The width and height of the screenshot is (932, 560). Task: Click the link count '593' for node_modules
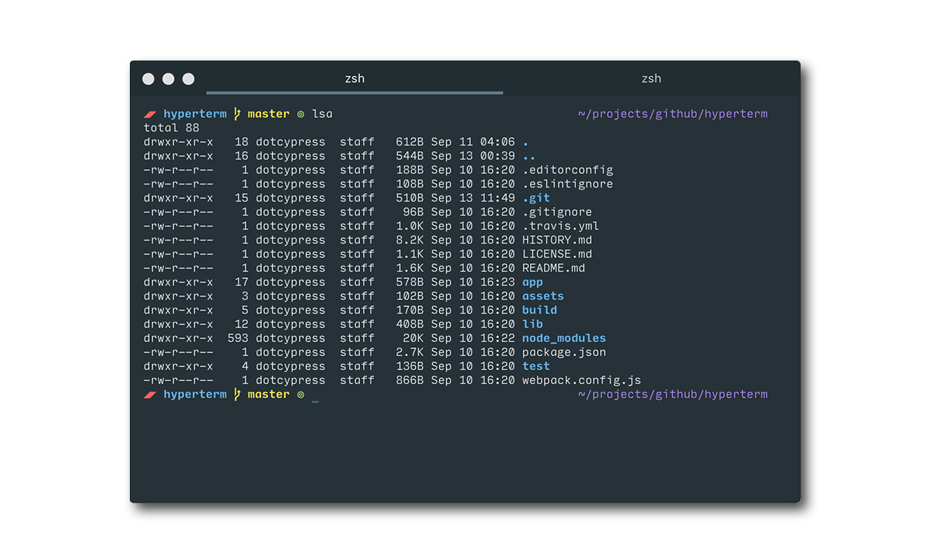(238, 338)
